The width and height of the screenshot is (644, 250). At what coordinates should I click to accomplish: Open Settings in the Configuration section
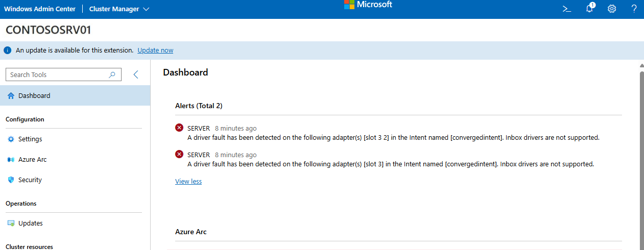click(x=75, y=139)
